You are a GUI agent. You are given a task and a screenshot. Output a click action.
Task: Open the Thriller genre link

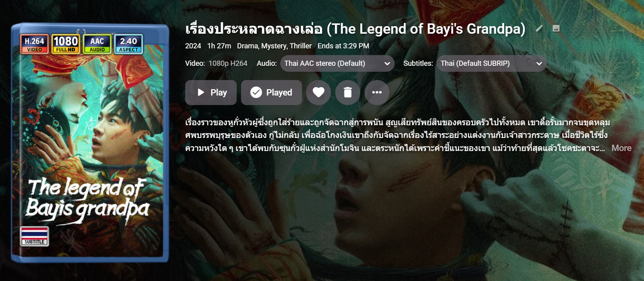(x=301, y=46)
